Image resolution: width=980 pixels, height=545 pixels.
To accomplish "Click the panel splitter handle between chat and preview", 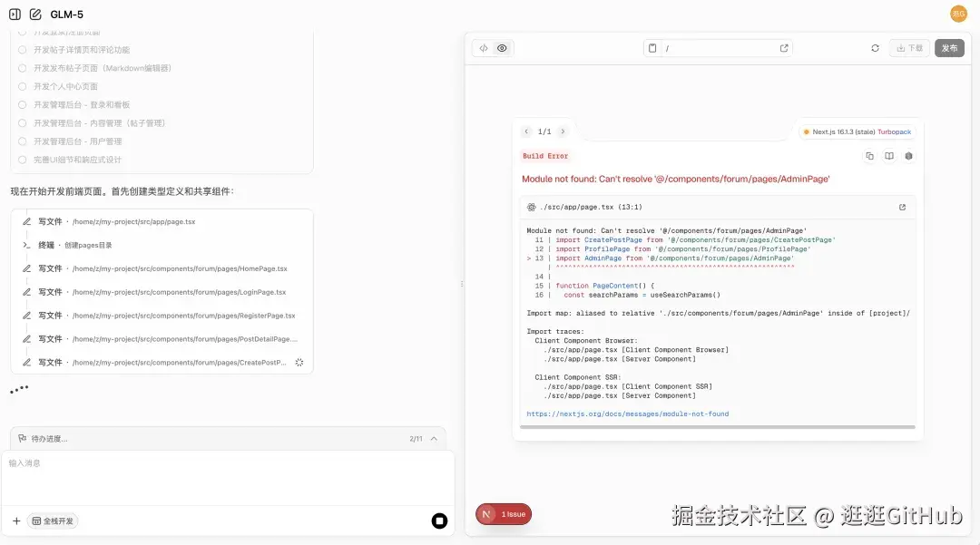I will click(x=462, y=284).
